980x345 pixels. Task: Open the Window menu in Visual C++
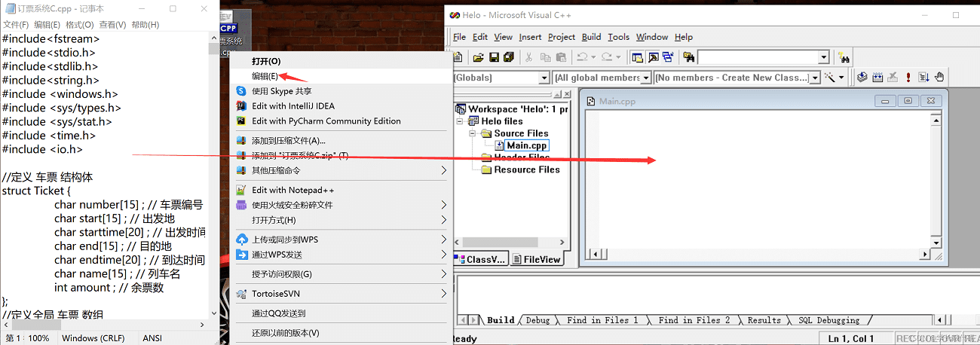point(652,37)
